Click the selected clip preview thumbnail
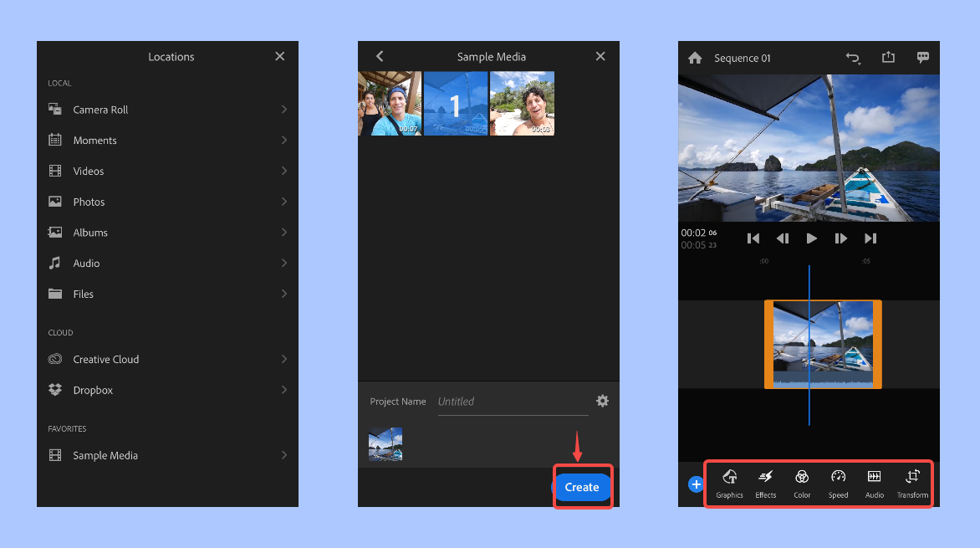This screenshot has height=548, width=980. (385, 444)
